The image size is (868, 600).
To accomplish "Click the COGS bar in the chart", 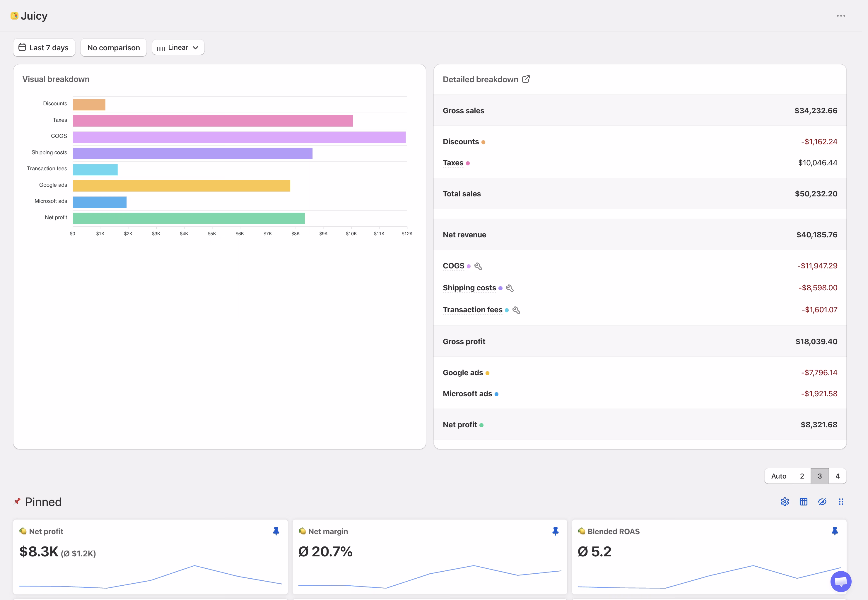I will click(239, 137).
